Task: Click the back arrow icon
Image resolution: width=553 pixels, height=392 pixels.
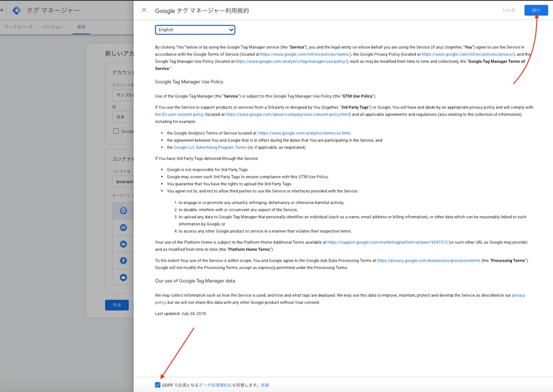Action: (2, 10)
